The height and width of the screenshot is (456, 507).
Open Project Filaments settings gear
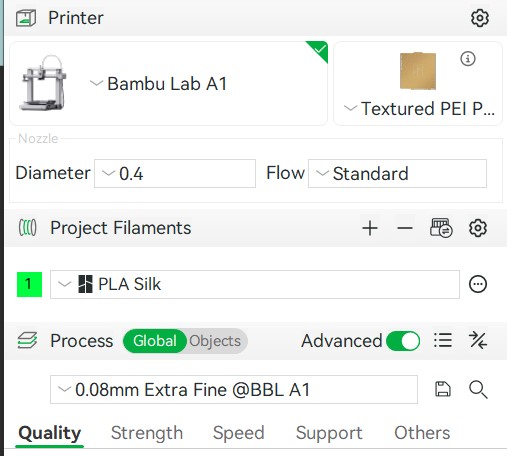tap(478, 228)
